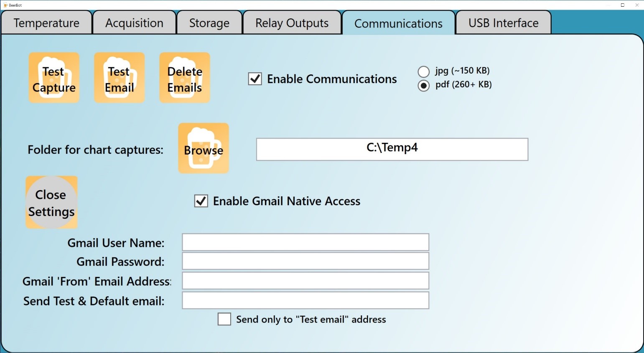Screen dimensions: 644x353
Task: Click the 'Folder for chart captures:' label
Action: tap(95, 150)
